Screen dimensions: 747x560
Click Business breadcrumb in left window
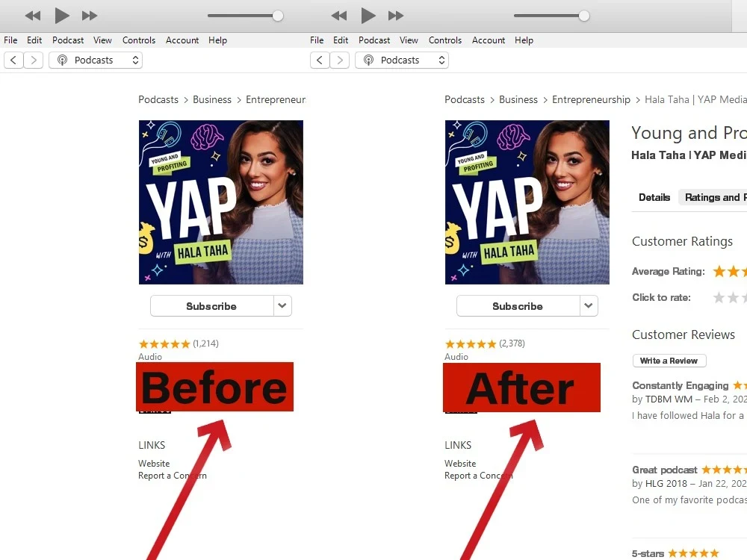coord(212,99)
